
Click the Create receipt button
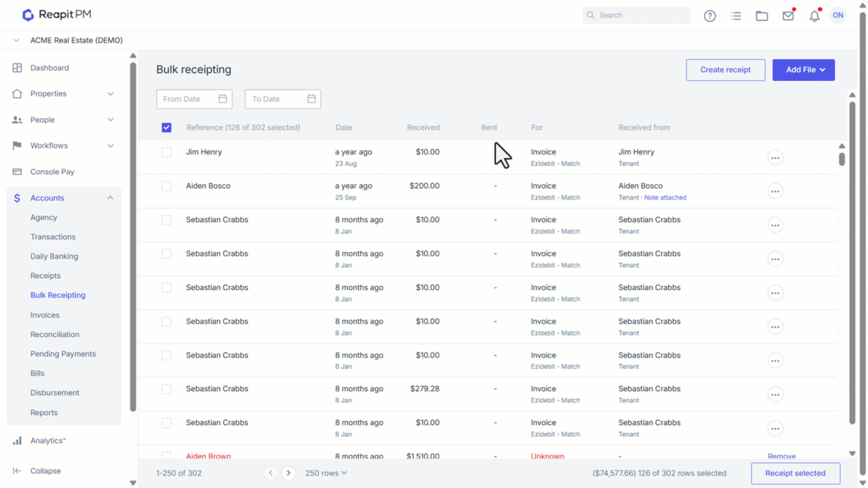[x=725, y=70]
